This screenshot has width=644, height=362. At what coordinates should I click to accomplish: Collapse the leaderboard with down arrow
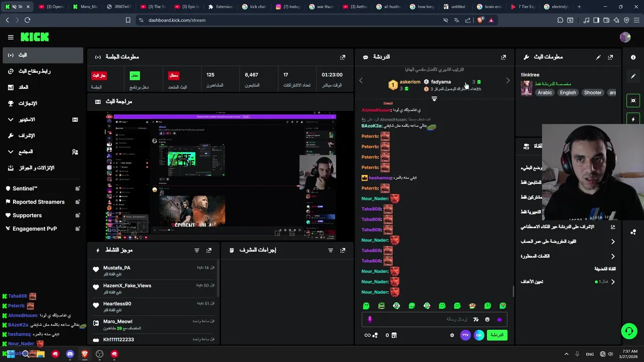tap(434, 99)
